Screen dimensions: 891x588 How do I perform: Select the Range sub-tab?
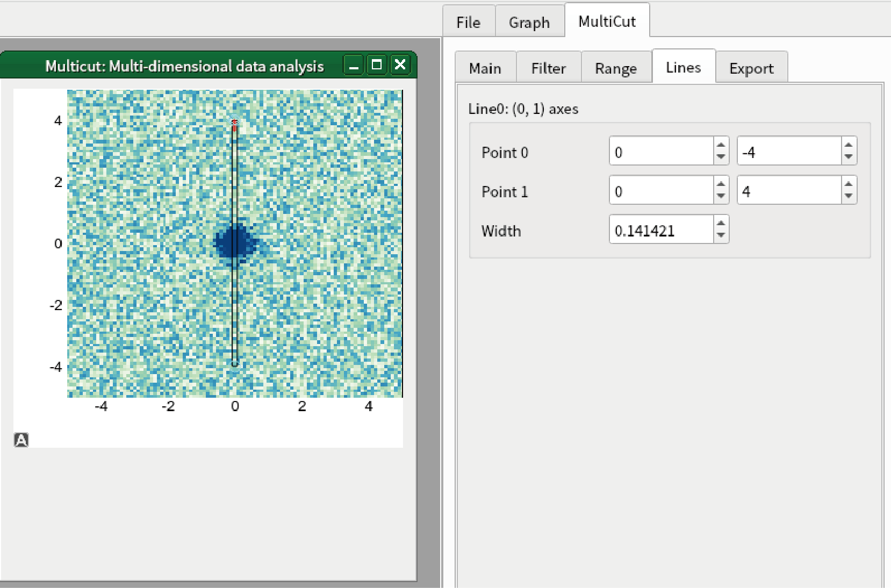[616, 68]
